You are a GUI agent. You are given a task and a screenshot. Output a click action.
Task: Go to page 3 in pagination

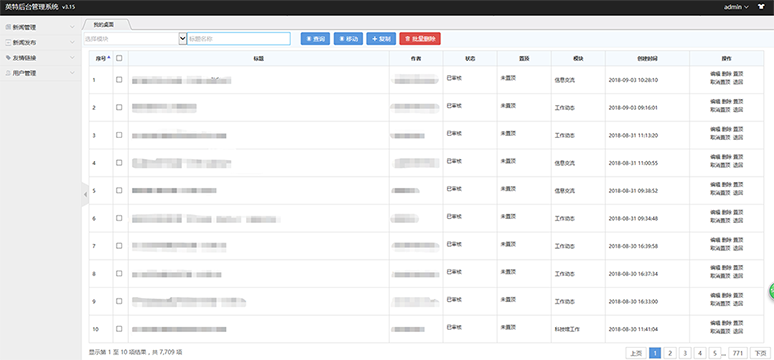click(685, 353)
